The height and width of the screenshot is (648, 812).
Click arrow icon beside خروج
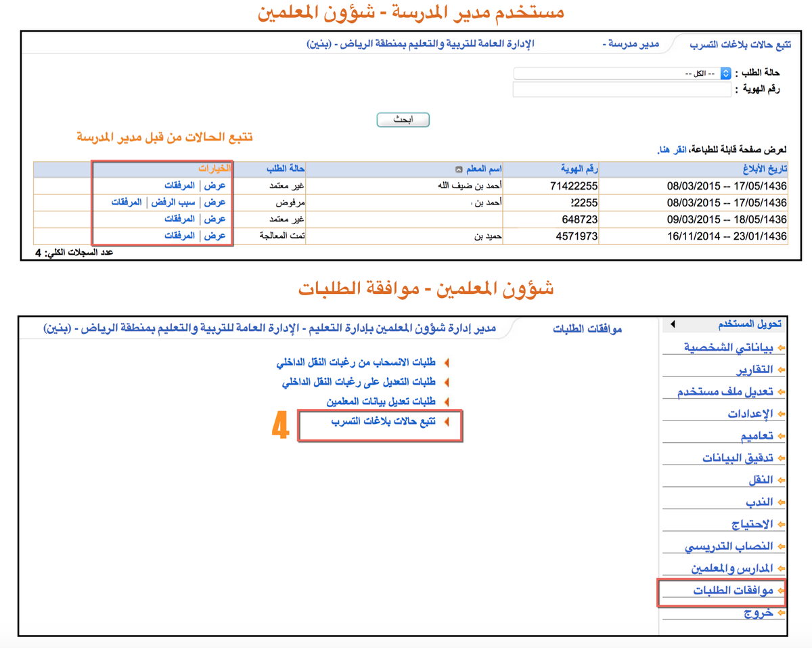coord(780,613)
